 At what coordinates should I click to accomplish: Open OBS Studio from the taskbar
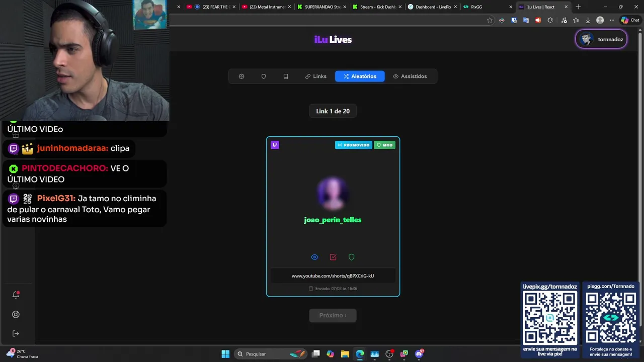pyautogui.click(x=389, y=354)
